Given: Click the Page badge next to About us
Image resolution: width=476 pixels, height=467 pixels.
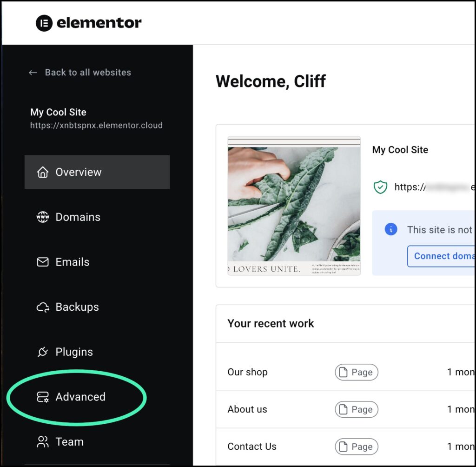Looking at the screenshot, I should tap(356, 409).
